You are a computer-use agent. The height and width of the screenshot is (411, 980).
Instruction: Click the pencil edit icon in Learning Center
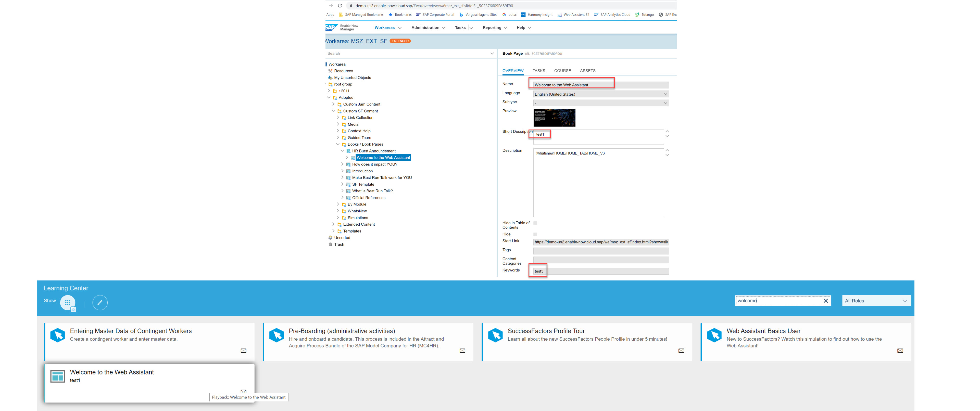point(100,303)
